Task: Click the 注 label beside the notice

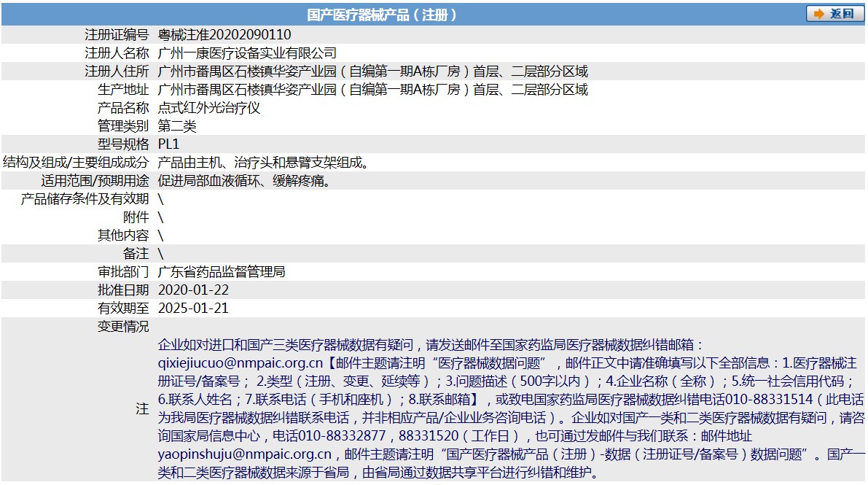Action: (142, 409)
